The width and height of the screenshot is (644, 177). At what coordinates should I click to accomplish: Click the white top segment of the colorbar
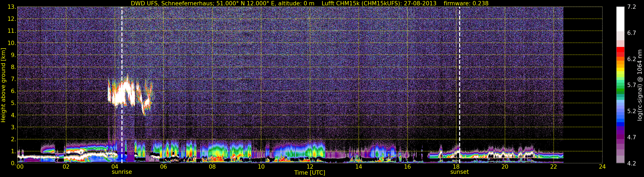coord(620,19)
